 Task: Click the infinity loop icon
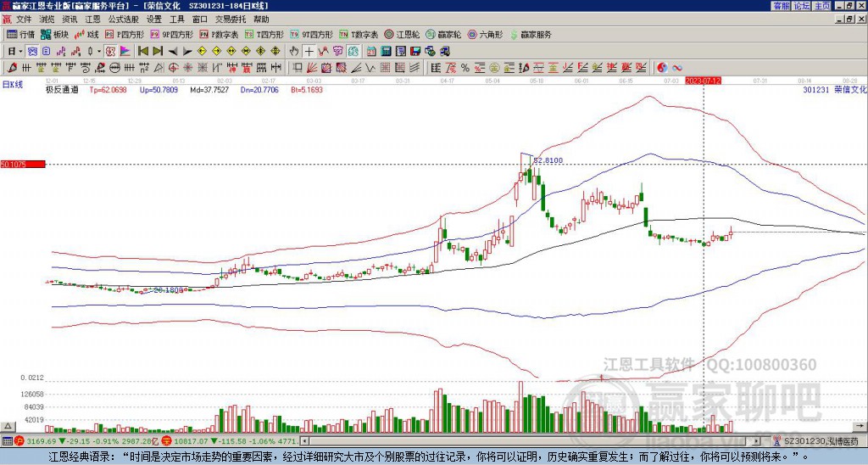[677, 68]
